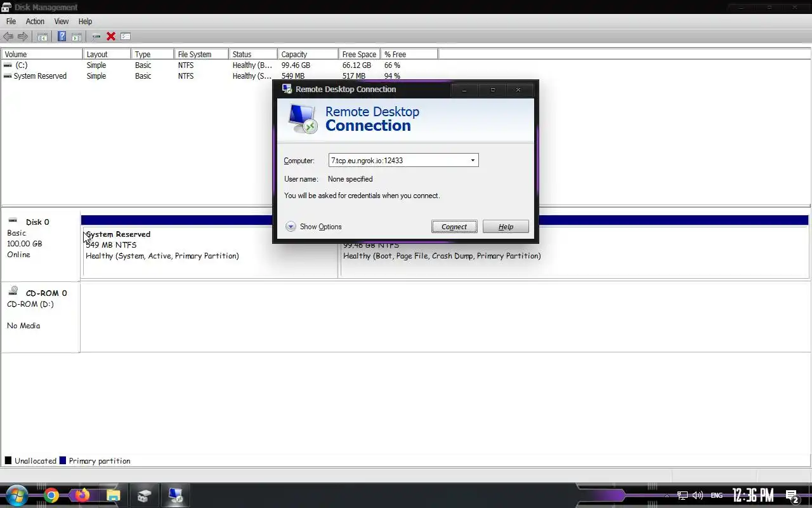Click the network tray icon
The width and height of the screenshot is (812, 508).
683,495
